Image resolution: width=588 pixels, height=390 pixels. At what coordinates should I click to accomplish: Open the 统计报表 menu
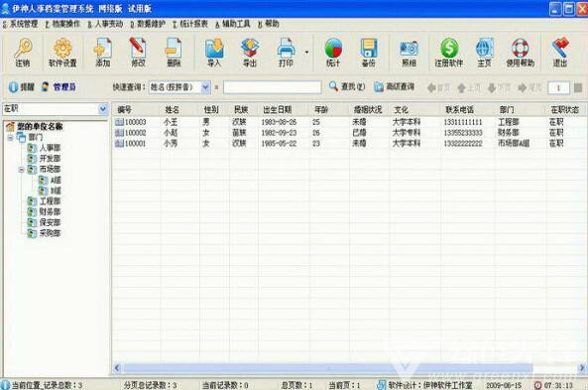(x=190, y=24)
